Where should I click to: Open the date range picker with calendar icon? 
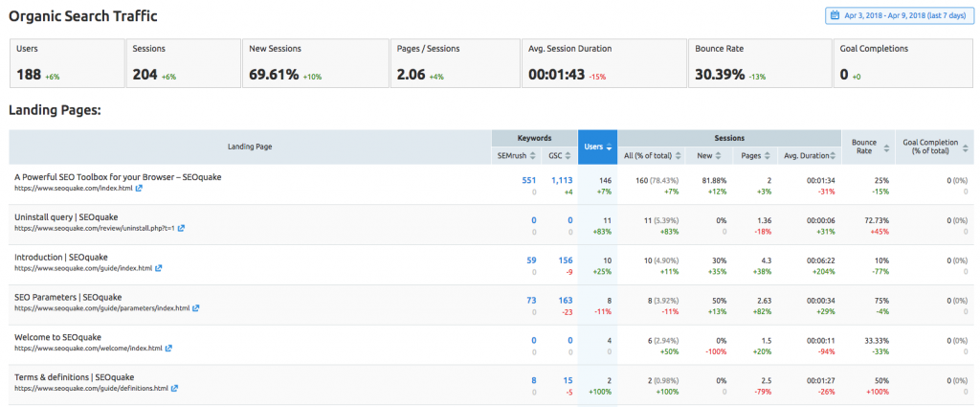point(898,15)
